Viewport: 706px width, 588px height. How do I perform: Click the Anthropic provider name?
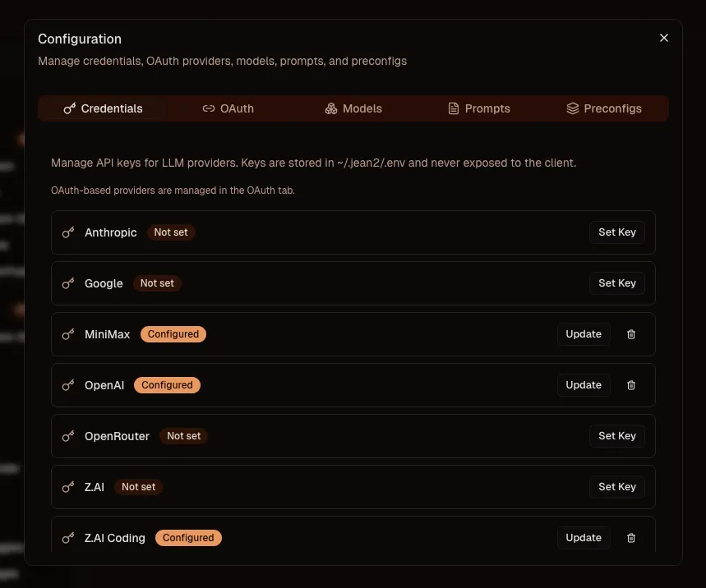pyautogui.click(x=111, y=232)
